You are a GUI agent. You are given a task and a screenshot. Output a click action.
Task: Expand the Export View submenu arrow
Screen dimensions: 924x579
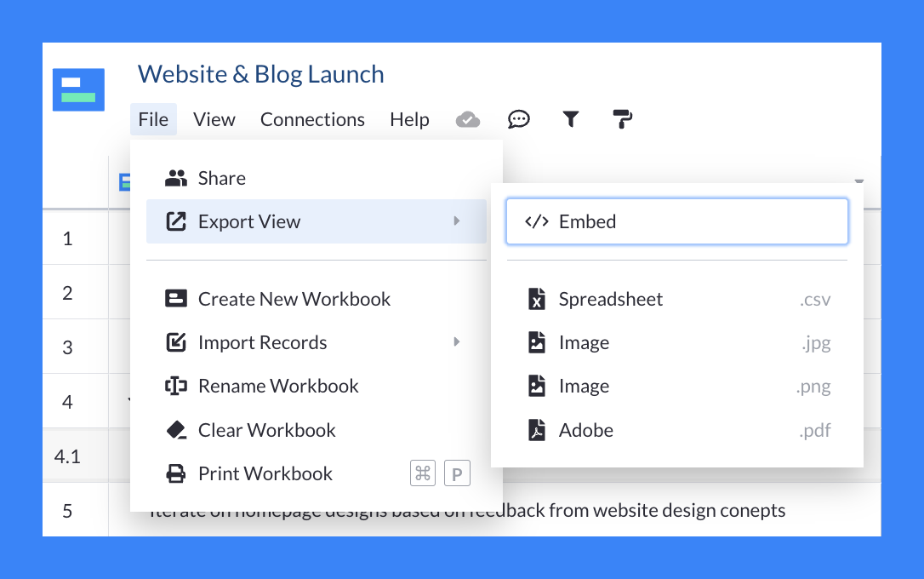457,221
